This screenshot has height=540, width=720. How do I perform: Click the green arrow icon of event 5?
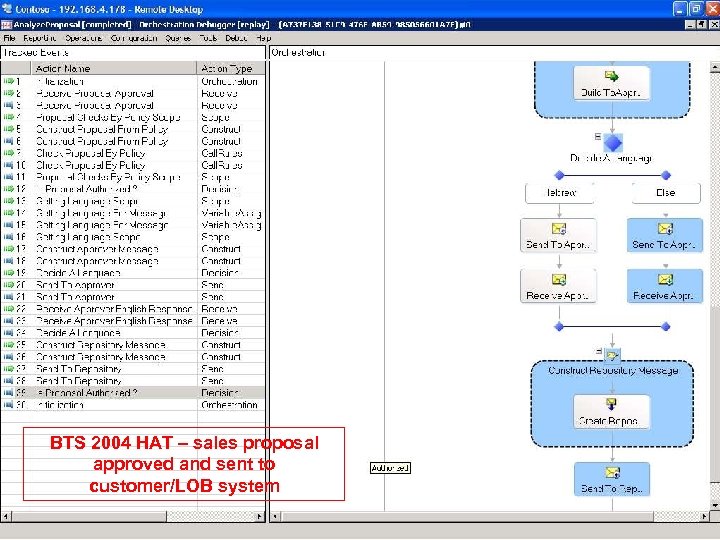point(8,129)
